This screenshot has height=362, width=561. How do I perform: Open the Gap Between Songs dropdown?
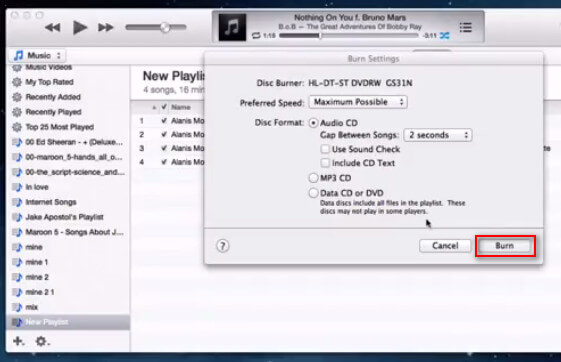[438, 135]
